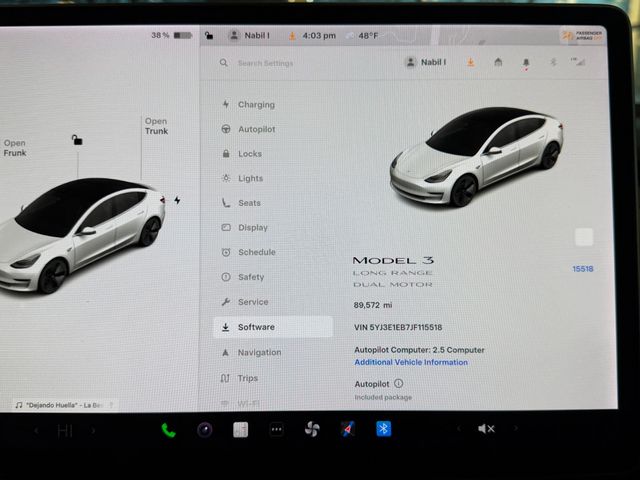Tap the orange download icon near clock
This screenshot has height=480, width=640.
(x=292, y=36)
